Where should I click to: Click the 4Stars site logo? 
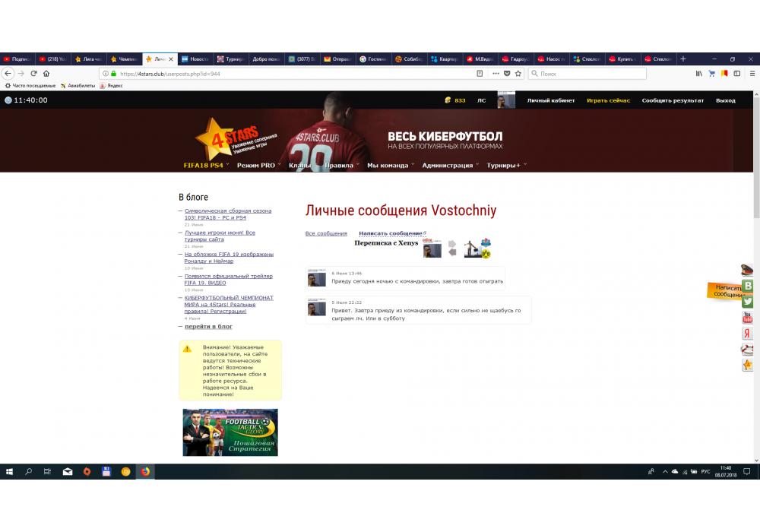[x=235, y=139]
